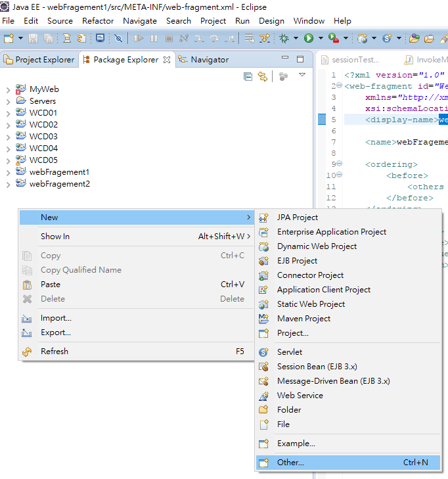Switch to the Navigator tab

204,60
